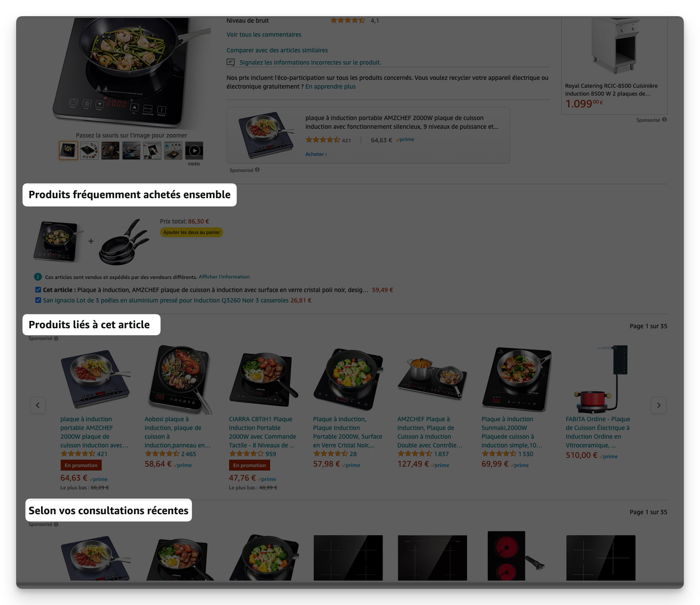Image resolution: width=700 pixels, height=605 pixels.
Task: Click 'Afficher l'information' link
Action: [224, 277]
